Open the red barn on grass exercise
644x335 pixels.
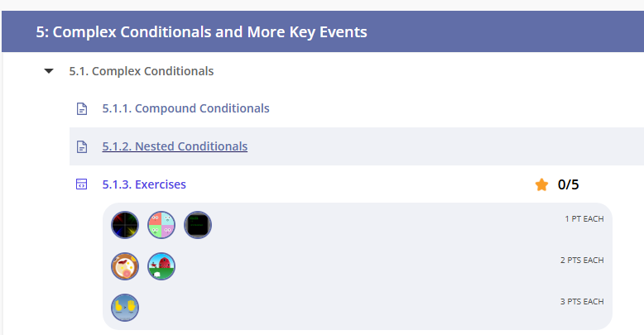click(x=161, y=266)
